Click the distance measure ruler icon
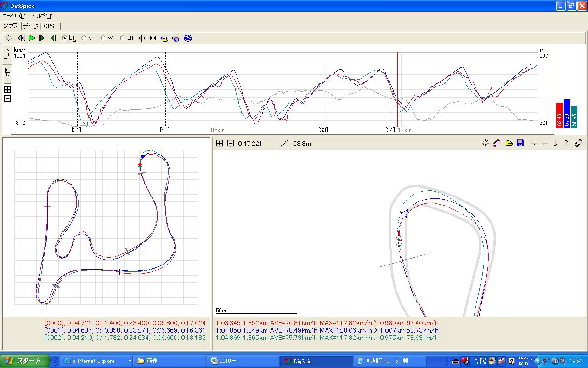Viewport: 588px width, 368px height. coord(285,143)
